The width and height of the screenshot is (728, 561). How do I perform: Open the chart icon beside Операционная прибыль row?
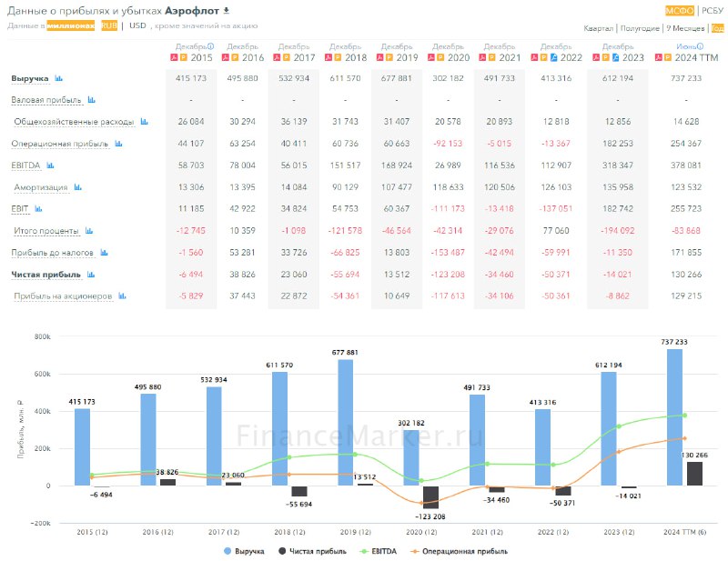[x=118, y=144]
